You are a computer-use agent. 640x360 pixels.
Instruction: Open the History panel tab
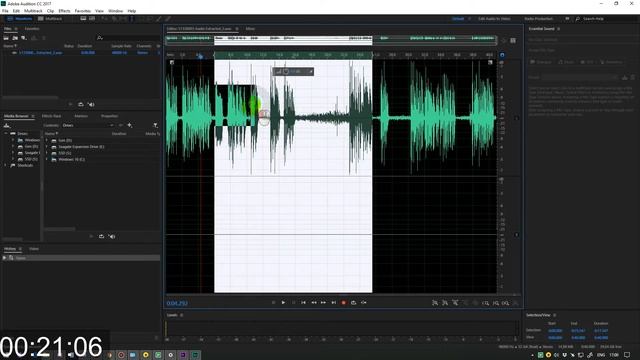tap(10, 249)
